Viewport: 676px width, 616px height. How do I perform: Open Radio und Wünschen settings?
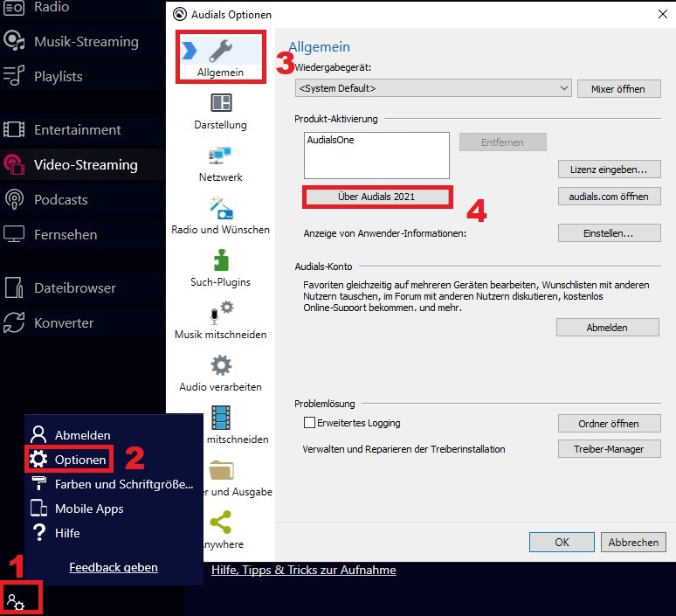tap(220, 210)
